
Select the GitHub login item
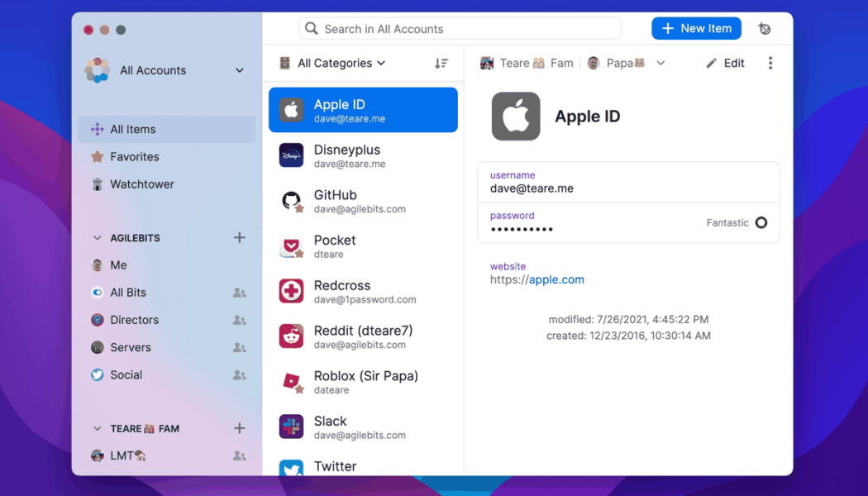click(363, 201)
